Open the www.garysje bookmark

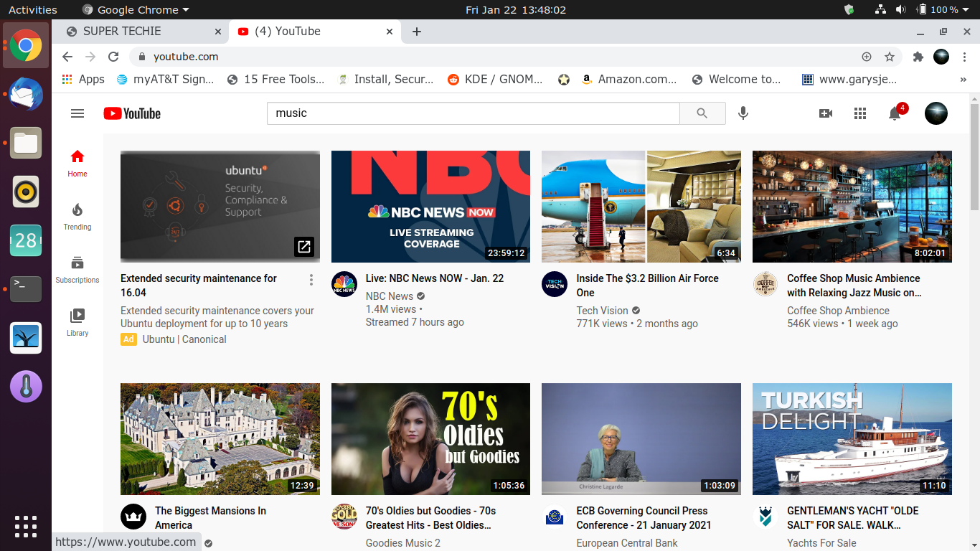coord(849,80)
